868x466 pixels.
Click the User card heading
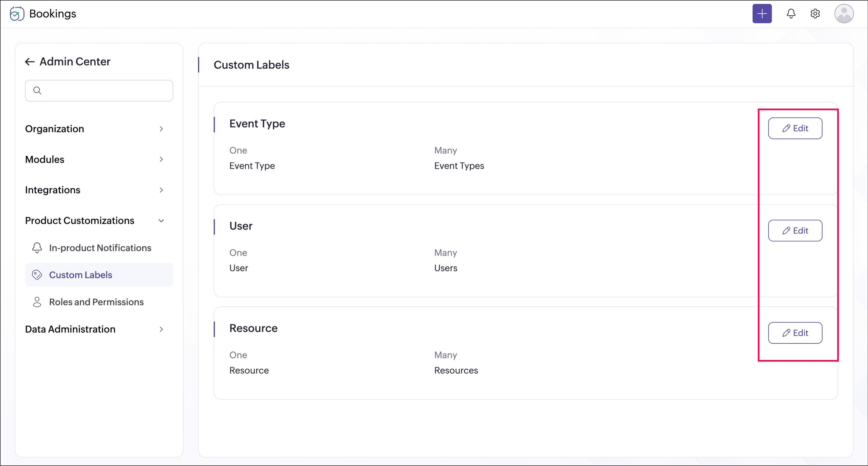point(241,226)
